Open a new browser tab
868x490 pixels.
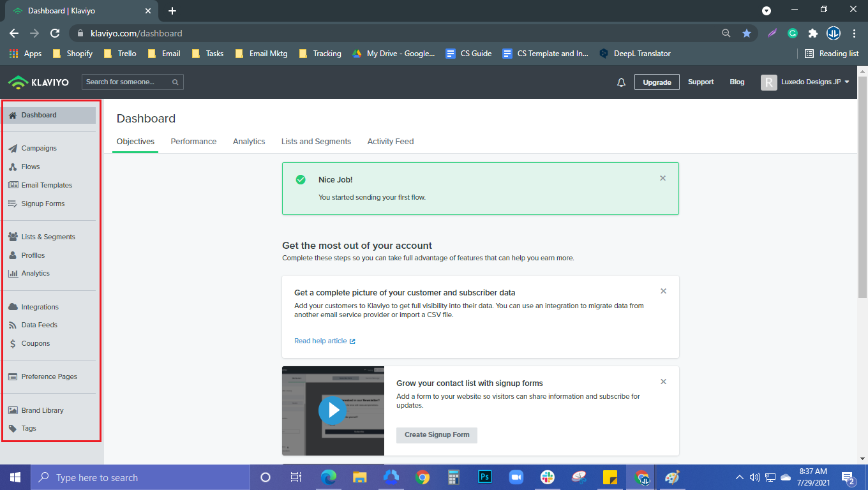(172, 11)
